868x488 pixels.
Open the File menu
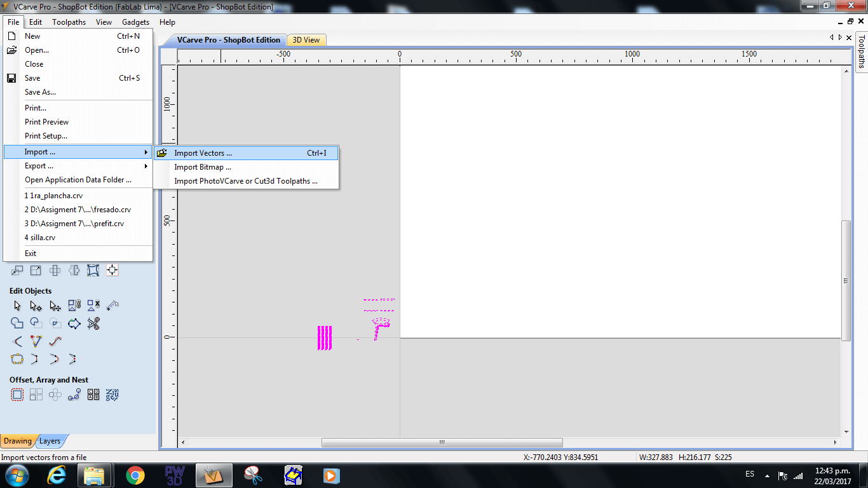click(x=13, y=22)
